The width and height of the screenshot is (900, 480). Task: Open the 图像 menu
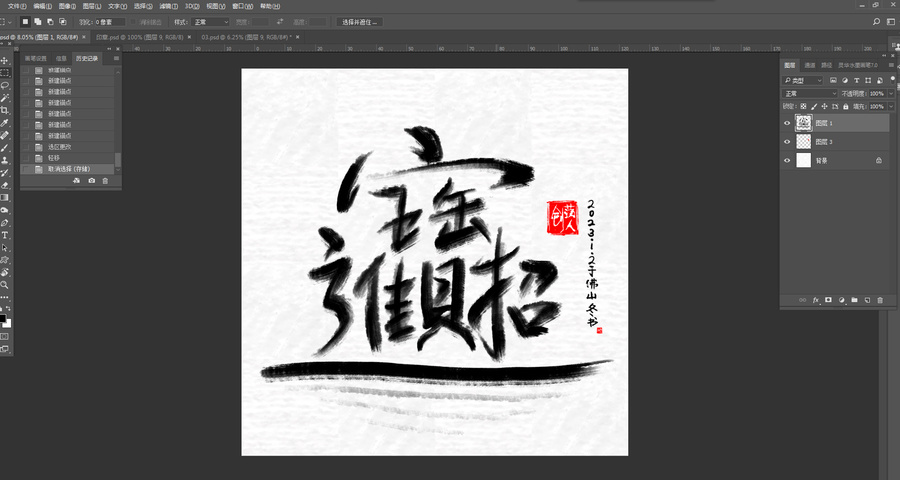[67, 6]
